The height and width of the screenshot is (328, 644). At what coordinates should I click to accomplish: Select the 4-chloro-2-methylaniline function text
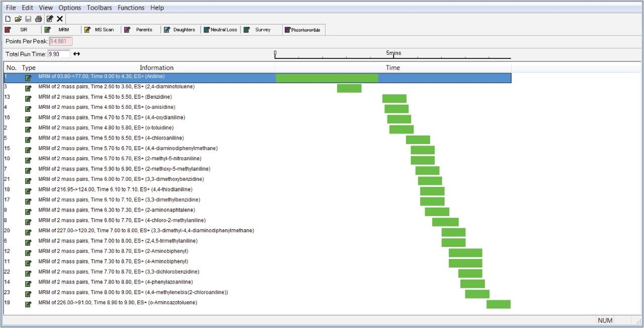click(122, 220)
